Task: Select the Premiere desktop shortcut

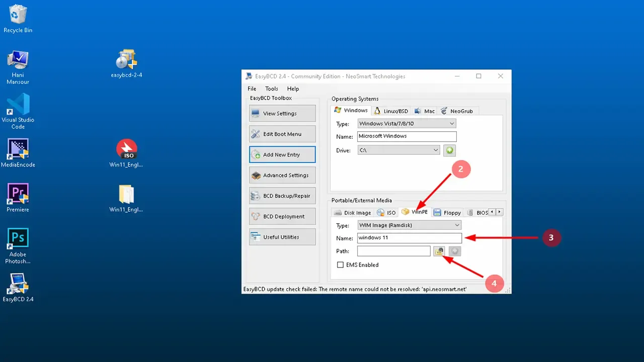Action: 18,198
